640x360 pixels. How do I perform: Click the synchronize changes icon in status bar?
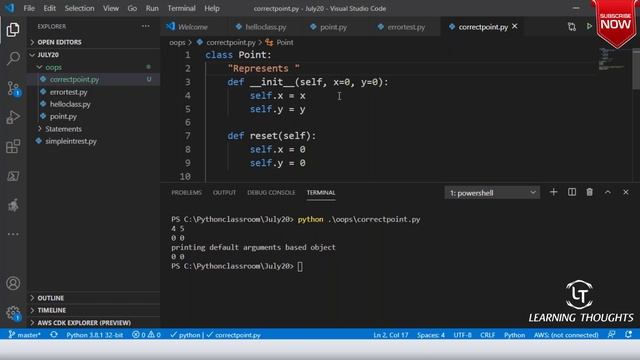point(54,335)
